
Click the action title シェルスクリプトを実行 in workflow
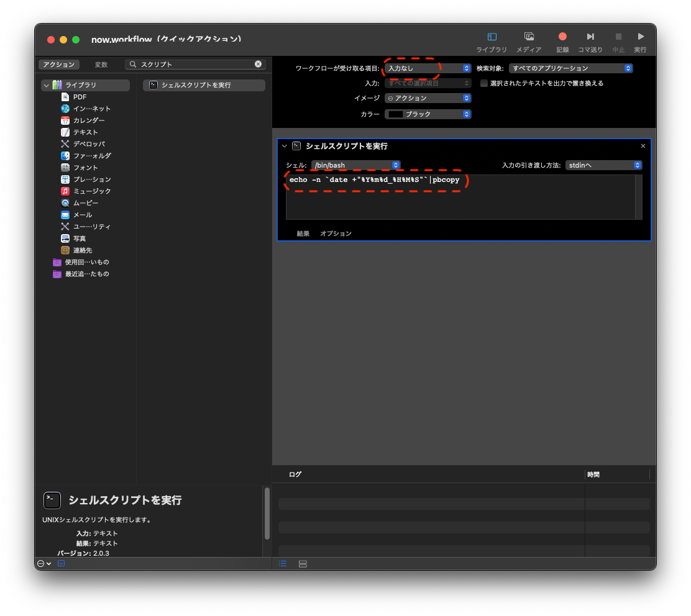click(347, 146)
